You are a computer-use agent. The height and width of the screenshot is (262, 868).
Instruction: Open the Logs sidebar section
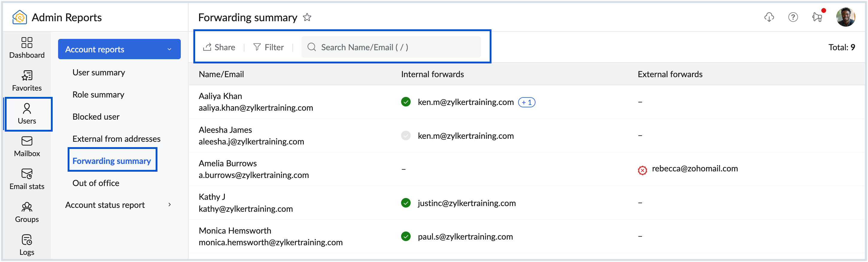[x=27, y=245]
